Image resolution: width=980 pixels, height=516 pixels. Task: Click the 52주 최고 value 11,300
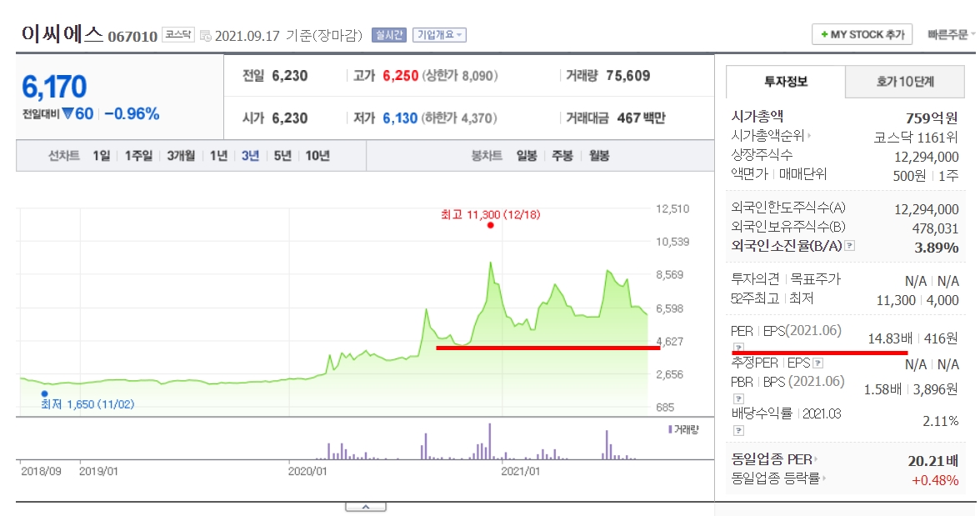[x=896, y=300]
